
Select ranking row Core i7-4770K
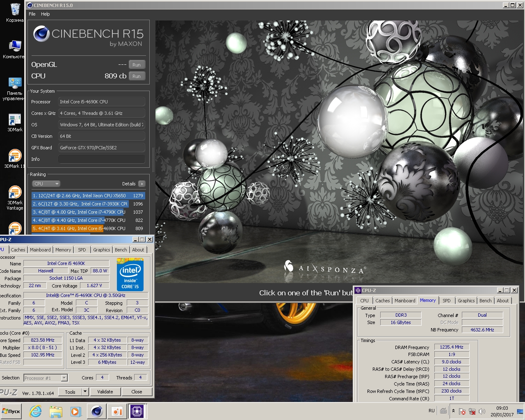coord(88,220)
